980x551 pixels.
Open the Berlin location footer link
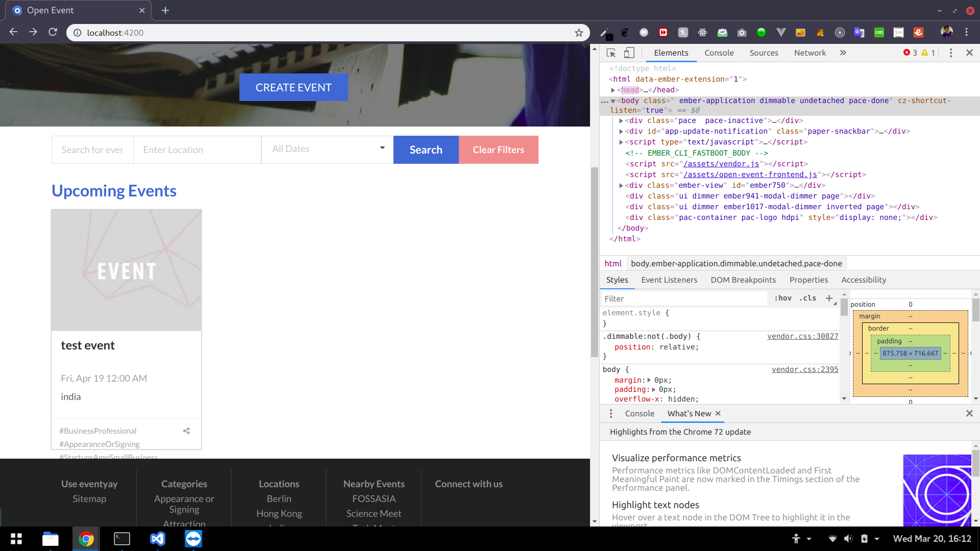279,498
